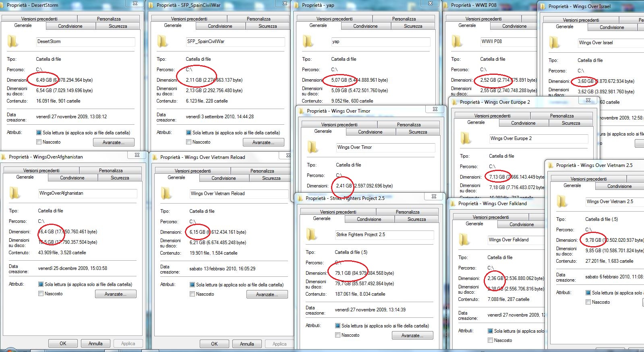644x352 pixels.
Task: Click OK in Wings Over Vietnam Reload window
Action: (x=214, y=344)
